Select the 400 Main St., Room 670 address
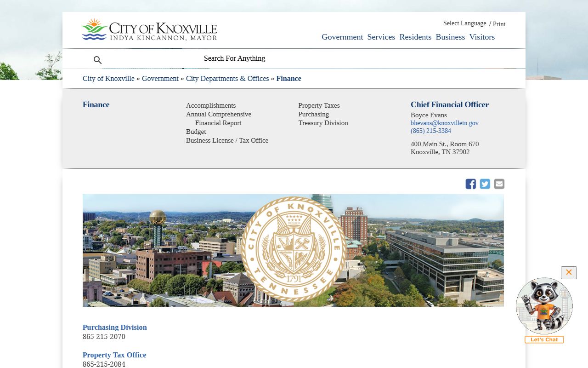Viewport: 588px width, 368px height. tap(445, 144)
